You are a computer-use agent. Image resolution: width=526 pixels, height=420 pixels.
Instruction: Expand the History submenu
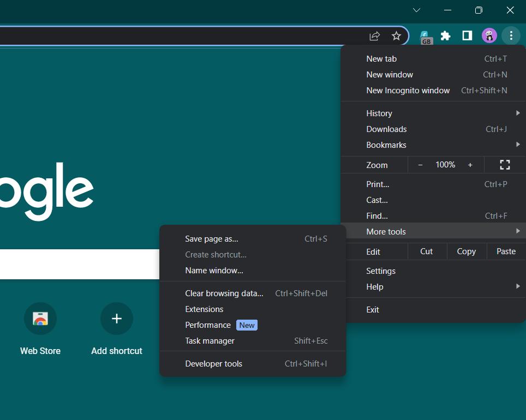379,113
